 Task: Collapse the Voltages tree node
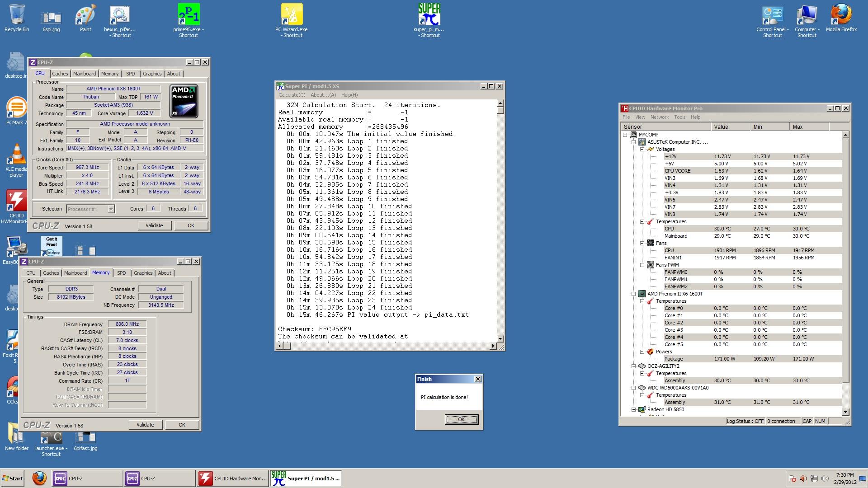[x=642, y=149]
